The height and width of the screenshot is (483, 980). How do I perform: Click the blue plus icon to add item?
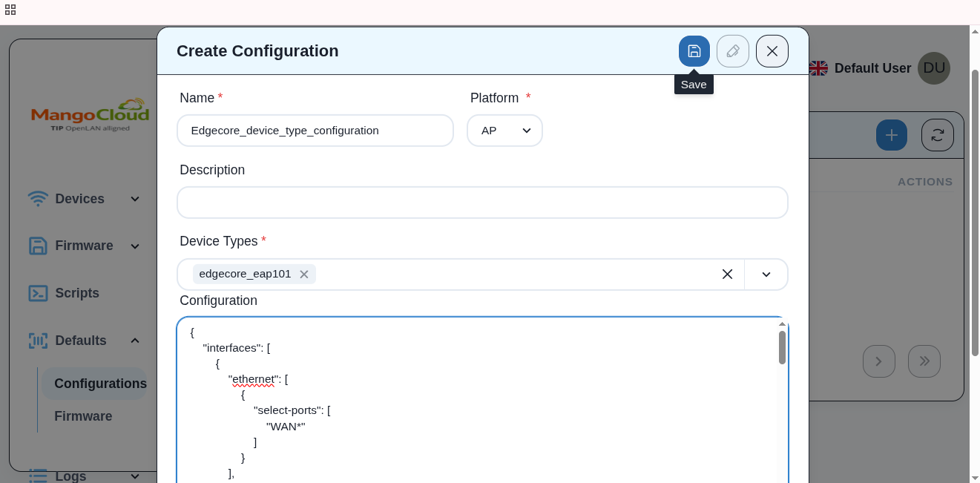891,134
